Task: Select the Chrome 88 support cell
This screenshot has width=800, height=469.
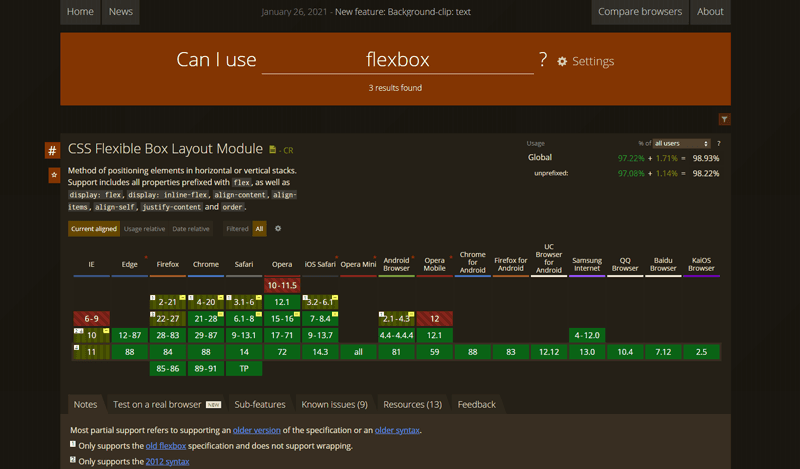Action: point(206,352)
